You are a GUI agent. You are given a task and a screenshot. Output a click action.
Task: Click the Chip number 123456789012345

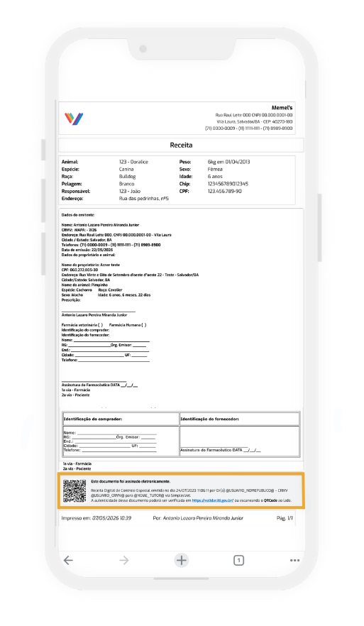coord(228,184)
